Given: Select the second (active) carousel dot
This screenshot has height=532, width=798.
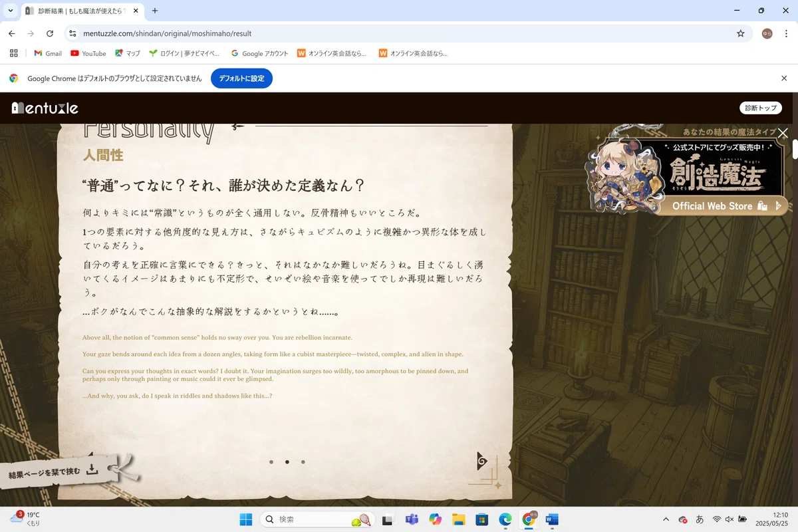Looking at the screenshot, I should (x=287, y=462).
